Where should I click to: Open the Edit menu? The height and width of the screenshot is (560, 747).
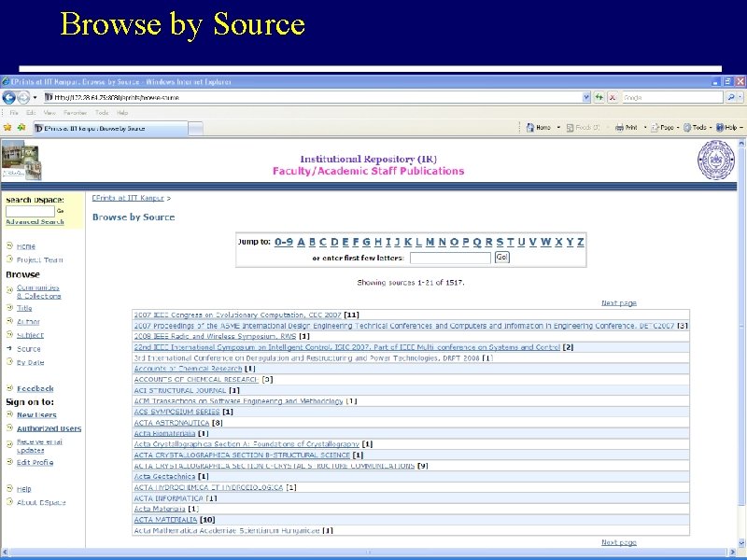31,113
